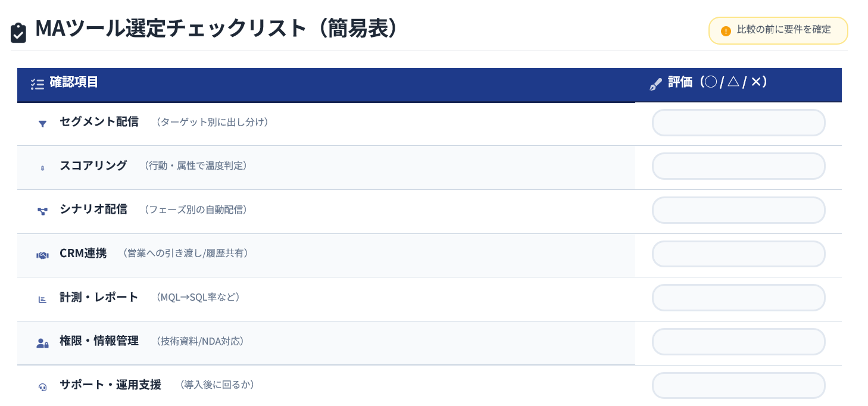Click the thermometer icon for スコアリング
The width and height of the screenshot is (868, 406).
coord(42,168)
